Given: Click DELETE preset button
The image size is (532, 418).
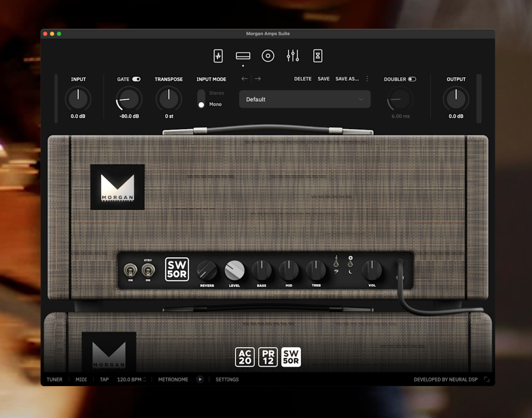Looking at the screenshot, I should coord(303,79).
